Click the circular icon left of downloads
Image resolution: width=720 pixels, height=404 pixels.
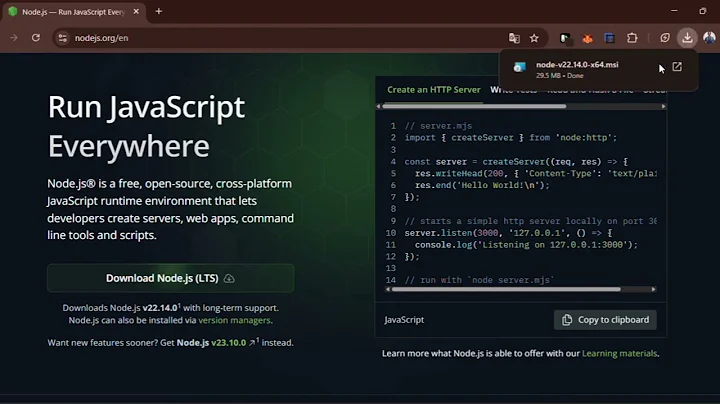(664, 38)
